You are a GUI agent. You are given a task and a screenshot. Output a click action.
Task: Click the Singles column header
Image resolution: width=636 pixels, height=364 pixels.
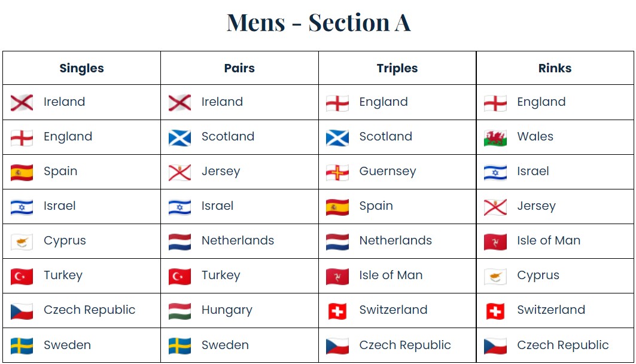81,68
